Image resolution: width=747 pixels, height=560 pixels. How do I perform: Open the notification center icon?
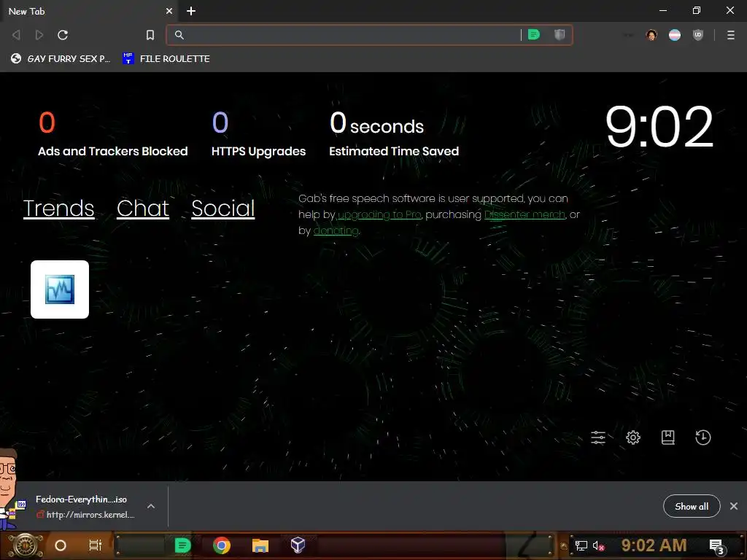point(717,547)
